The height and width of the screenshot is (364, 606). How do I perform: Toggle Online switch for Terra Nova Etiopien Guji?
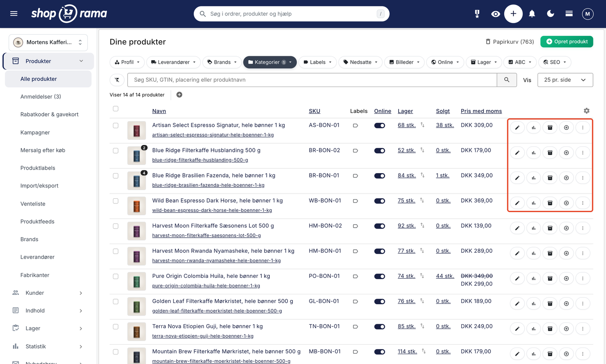coord(380,326)
